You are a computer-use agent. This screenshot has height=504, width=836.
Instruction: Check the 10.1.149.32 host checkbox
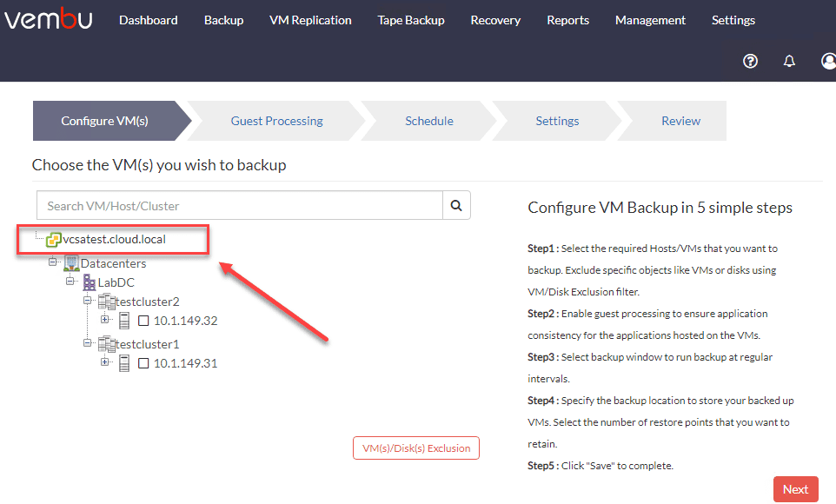coord(143,321)
